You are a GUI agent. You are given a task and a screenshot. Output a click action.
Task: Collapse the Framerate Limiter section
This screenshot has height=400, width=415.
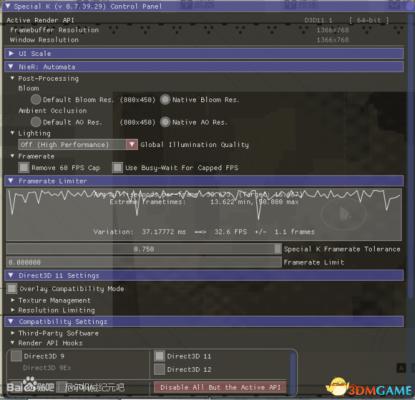point(204,181)
